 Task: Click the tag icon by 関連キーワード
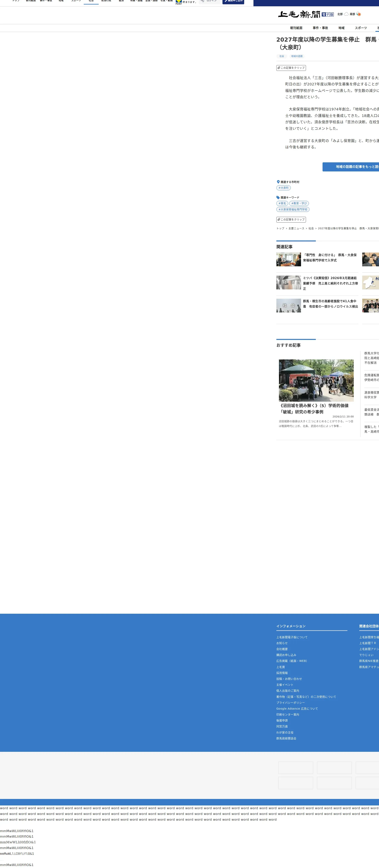pos(278,197)
